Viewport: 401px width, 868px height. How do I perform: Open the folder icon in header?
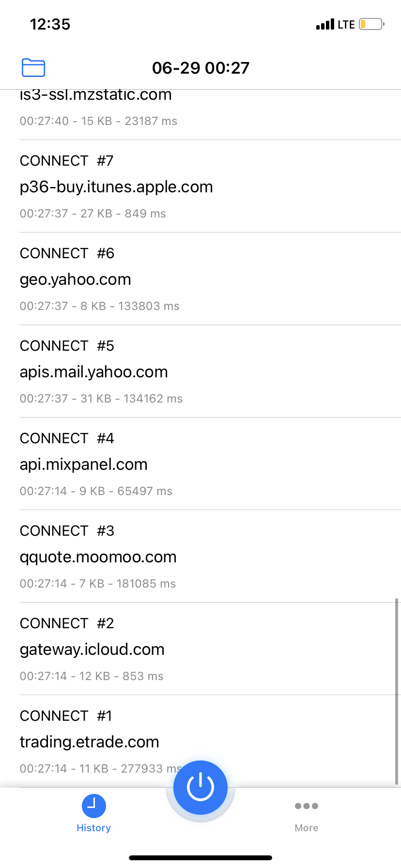click(x=33, y=68)
